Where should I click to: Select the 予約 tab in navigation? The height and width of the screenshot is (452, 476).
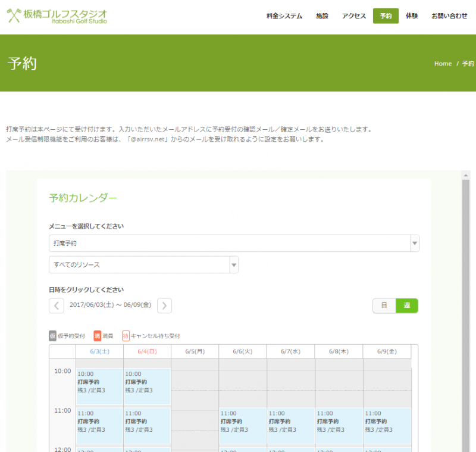tap(386, 16)
